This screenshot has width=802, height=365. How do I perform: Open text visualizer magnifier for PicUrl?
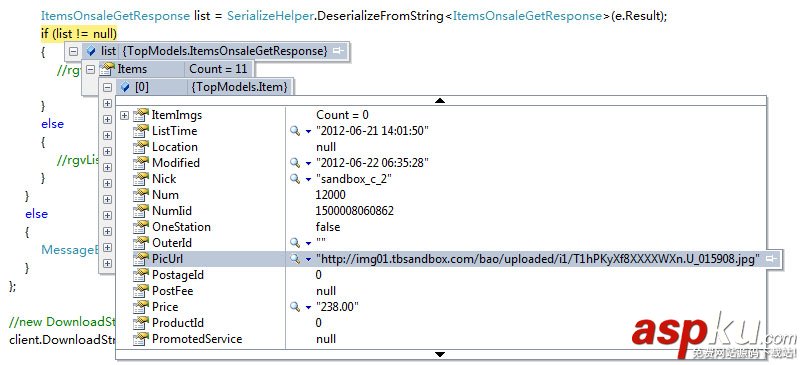click(295, 259)
